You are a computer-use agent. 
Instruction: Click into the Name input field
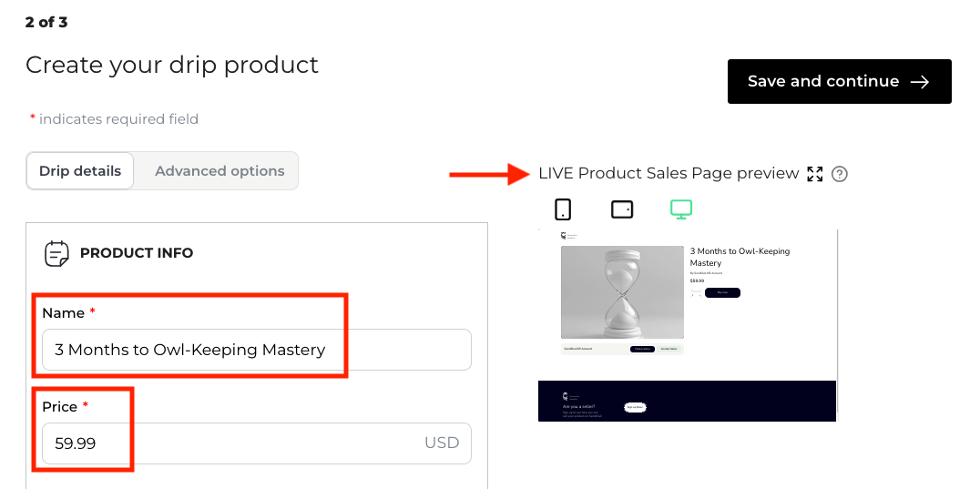(257, 350)
